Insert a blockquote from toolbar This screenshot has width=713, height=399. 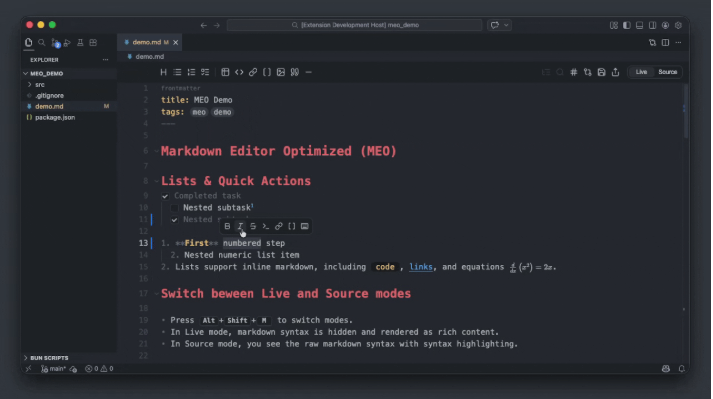[x=295, y=72]
